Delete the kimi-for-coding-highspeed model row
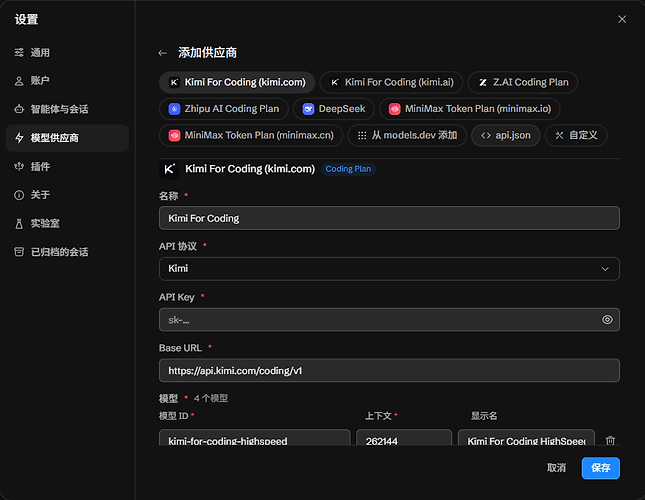 point(610,440)
